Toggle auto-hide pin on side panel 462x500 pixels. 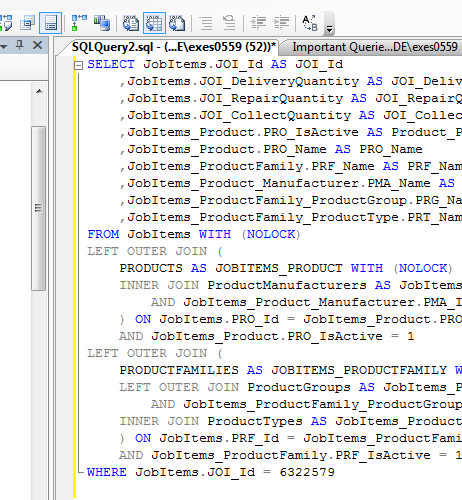[x=20, y=45]
